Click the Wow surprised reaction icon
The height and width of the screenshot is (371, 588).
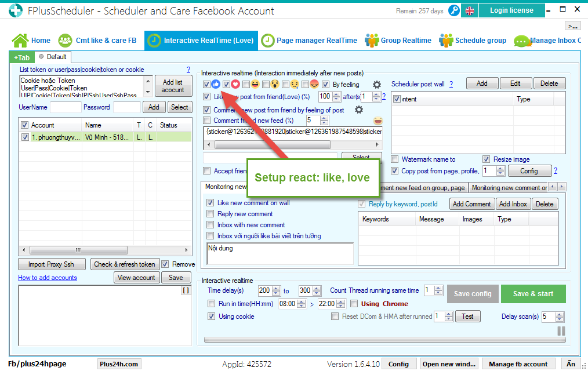pos(275,84)
